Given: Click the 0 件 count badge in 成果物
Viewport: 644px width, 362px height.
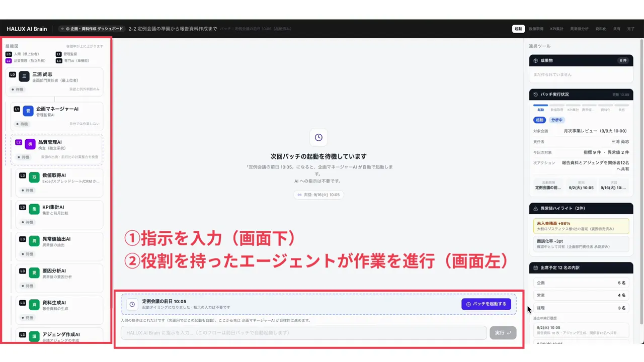Looking at the screenshot, I should click(623, 60).
